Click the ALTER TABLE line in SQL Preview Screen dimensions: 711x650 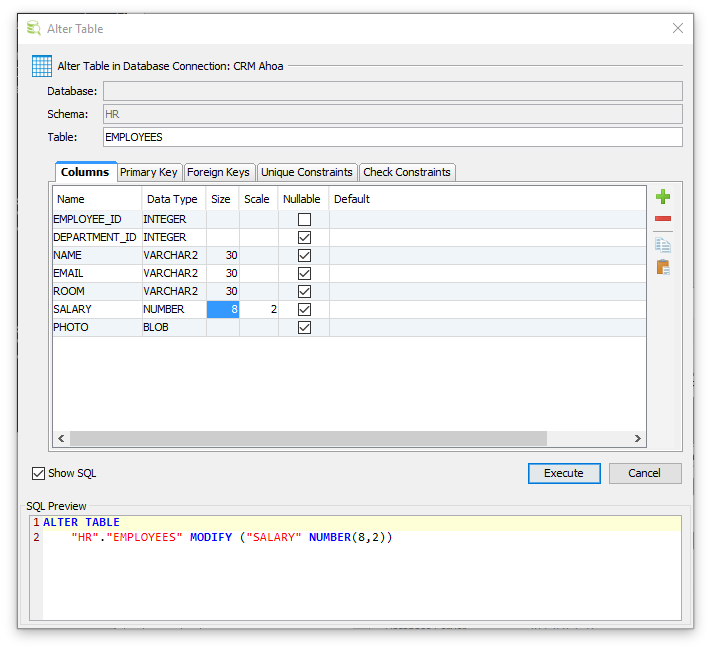pyautogui.click(x=362, y=523)
